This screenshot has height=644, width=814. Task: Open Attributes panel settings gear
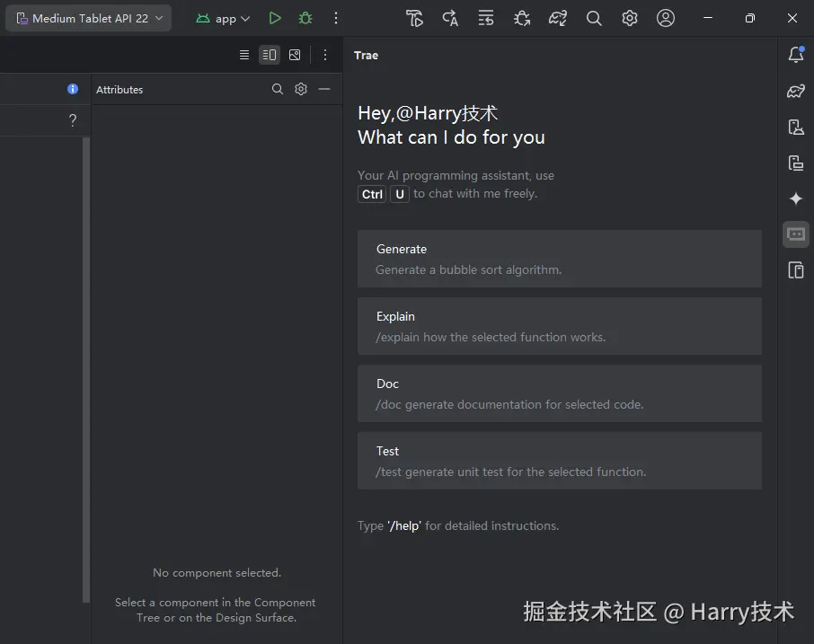click(301, 89)
